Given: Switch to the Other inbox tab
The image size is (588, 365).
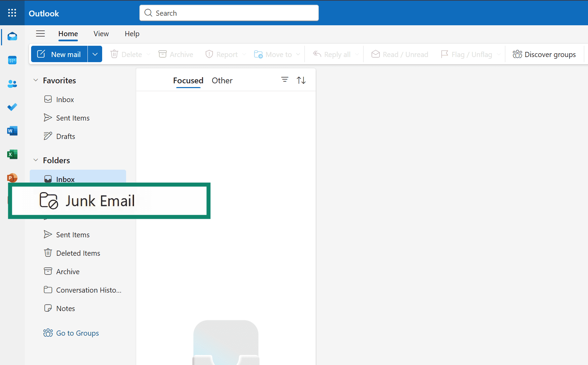Looking at the screenshot, I should 222,80.
